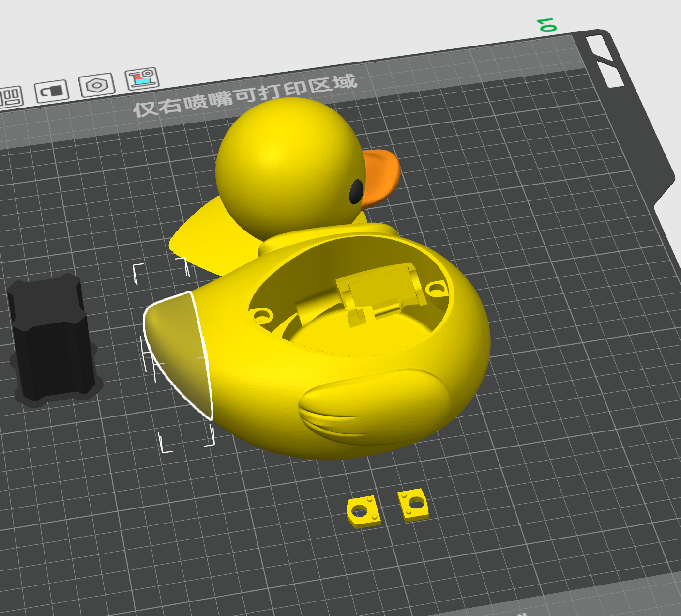The height and width of the screenshot is (616, 681).
Task: Select the right small yellow bracket part
Action: (413, 504)
